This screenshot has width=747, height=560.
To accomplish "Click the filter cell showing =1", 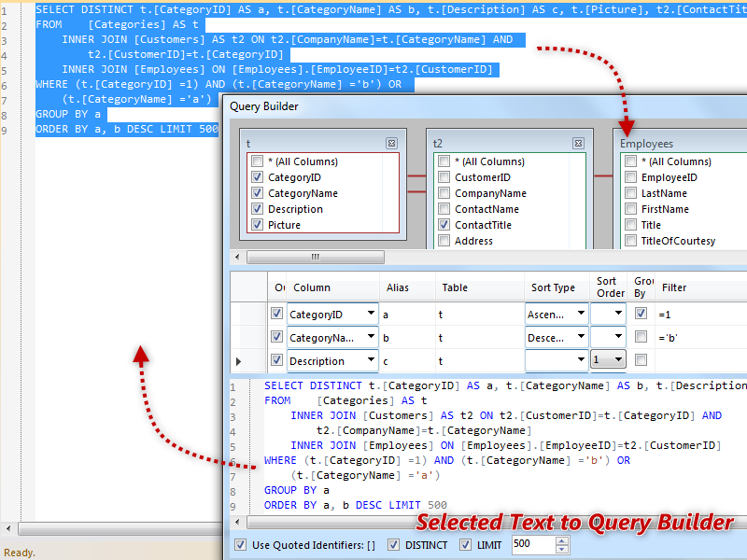I will point(701,315).
